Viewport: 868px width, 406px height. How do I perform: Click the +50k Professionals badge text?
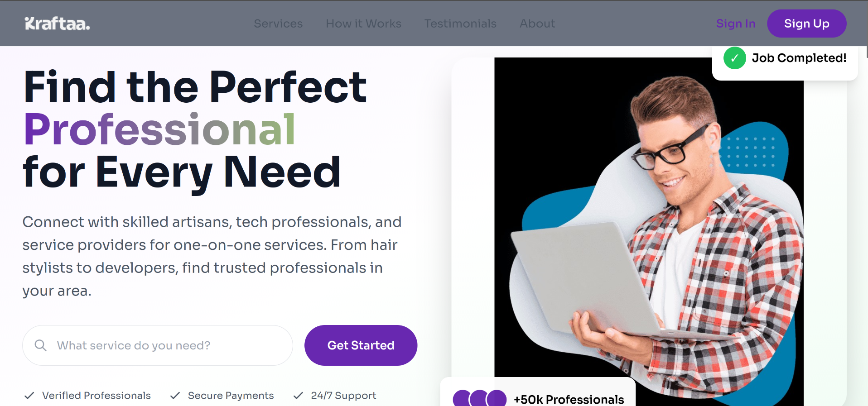pyautogui.click(x=569, y=399)
